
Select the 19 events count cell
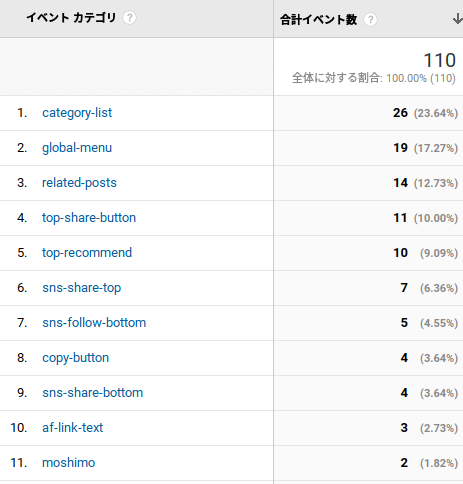(400, 148)
